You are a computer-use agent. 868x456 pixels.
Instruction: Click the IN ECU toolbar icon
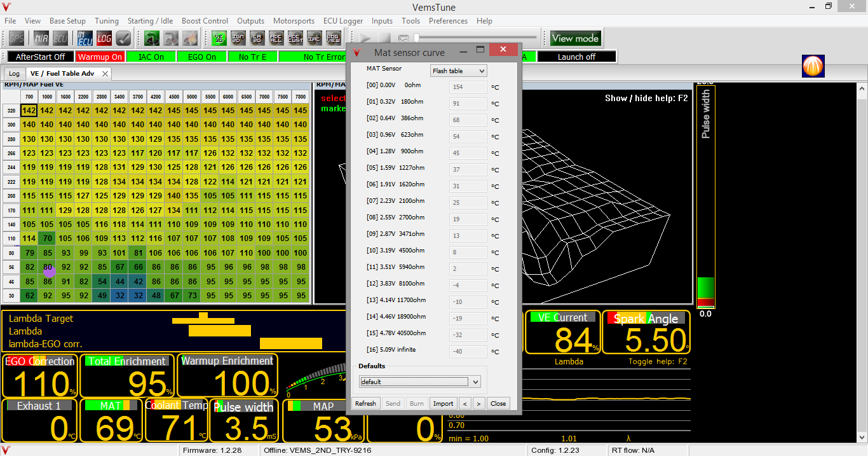tap(85, 38)
